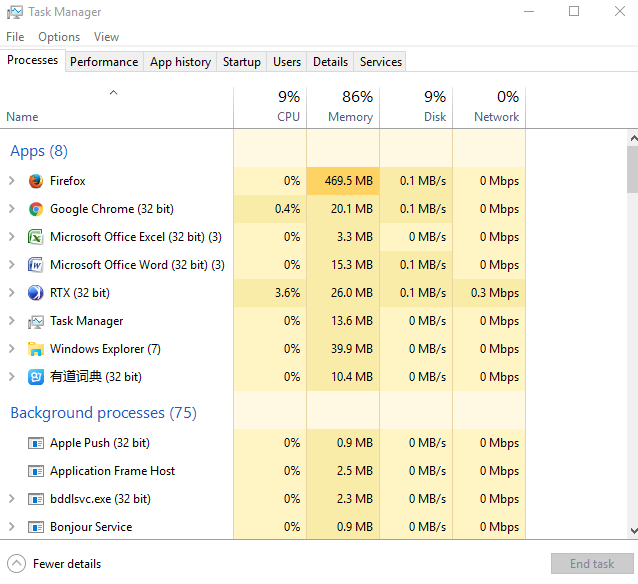Switch to the App history tab

pos(180,62)
